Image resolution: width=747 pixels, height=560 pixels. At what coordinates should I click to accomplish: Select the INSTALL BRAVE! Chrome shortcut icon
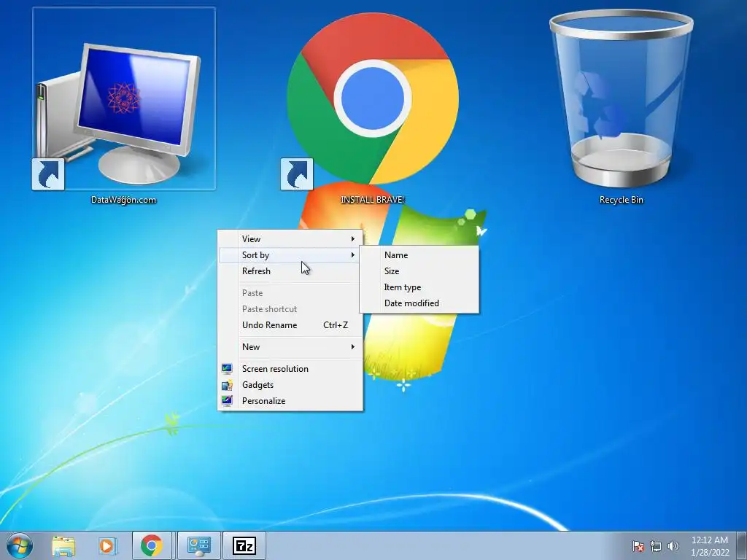coord(373,99)
